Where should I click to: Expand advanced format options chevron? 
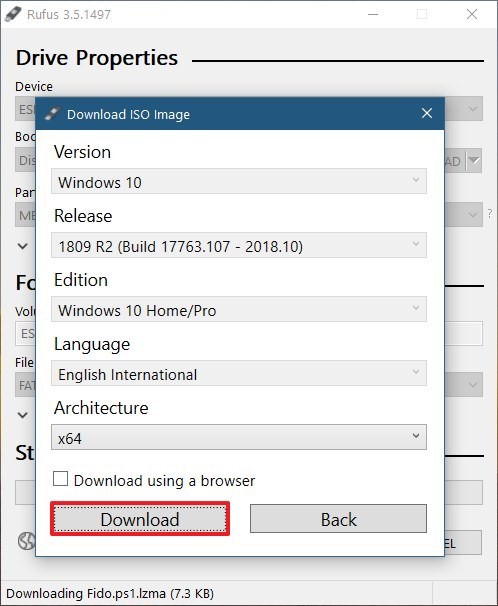tap(23, 415)
